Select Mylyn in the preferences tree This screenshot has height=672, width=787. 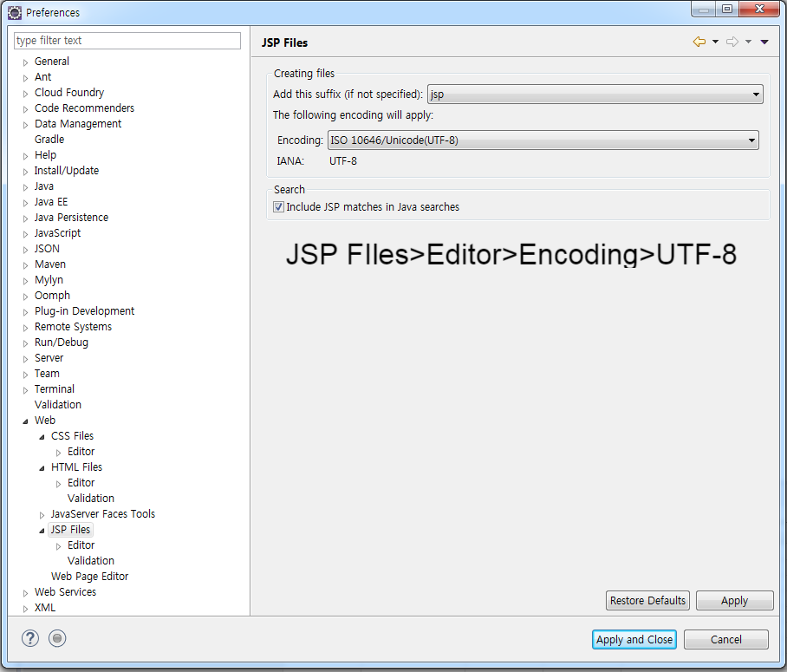pos(49,280)
